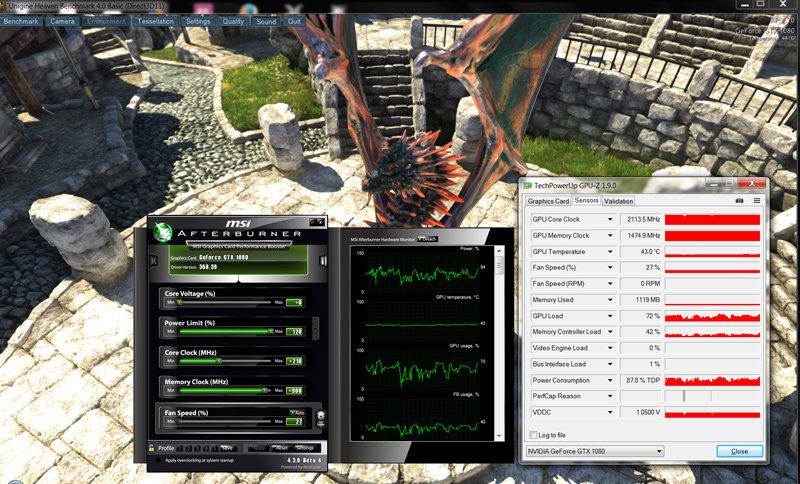This screenshot has width=800, height=484.
Task: Click the hardware monitor scroll-down arrow
Action: tap(499, 437)
